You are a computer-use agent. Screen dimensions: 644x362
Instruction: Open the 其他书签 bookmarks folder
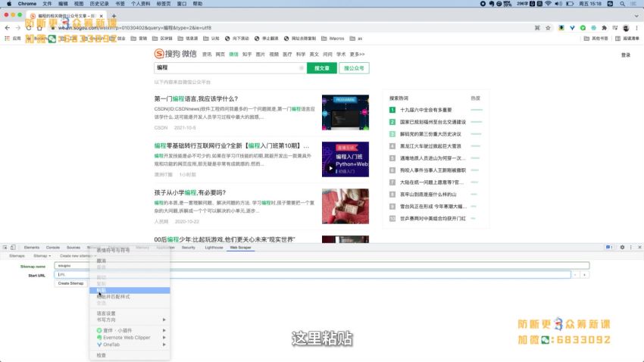[596, 38]
